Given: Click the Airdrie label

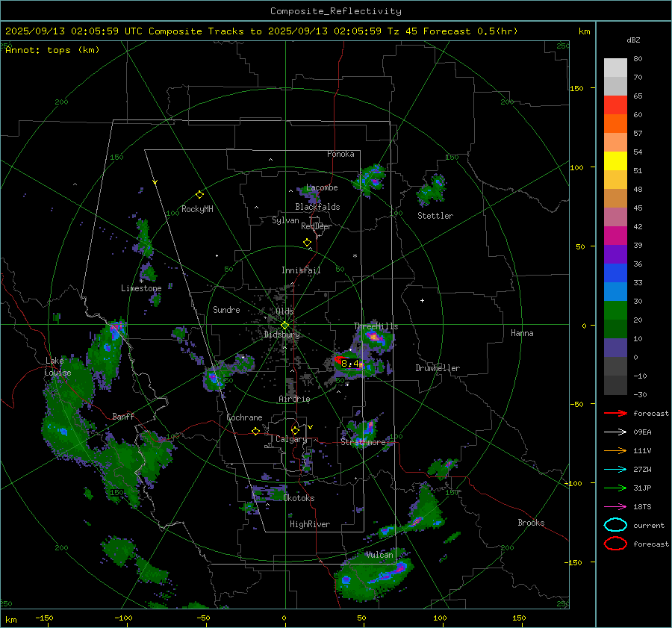Looking at the screenshot, I should point(294,399).
